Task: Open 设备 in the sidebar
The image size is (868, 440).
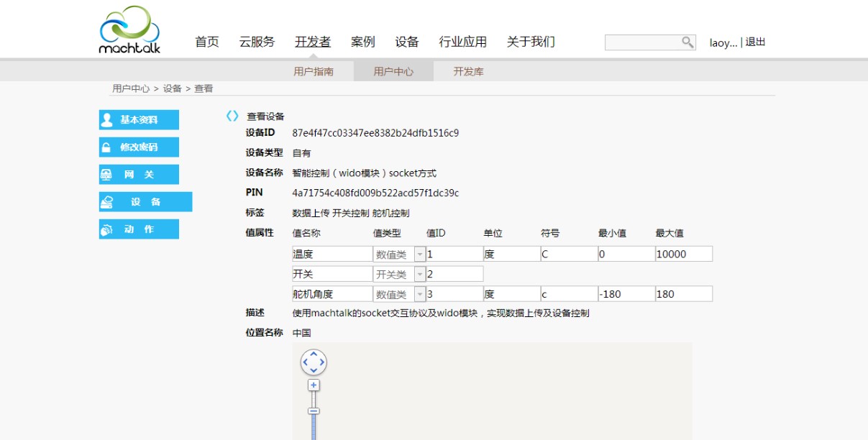Action: tap(146, 202)
